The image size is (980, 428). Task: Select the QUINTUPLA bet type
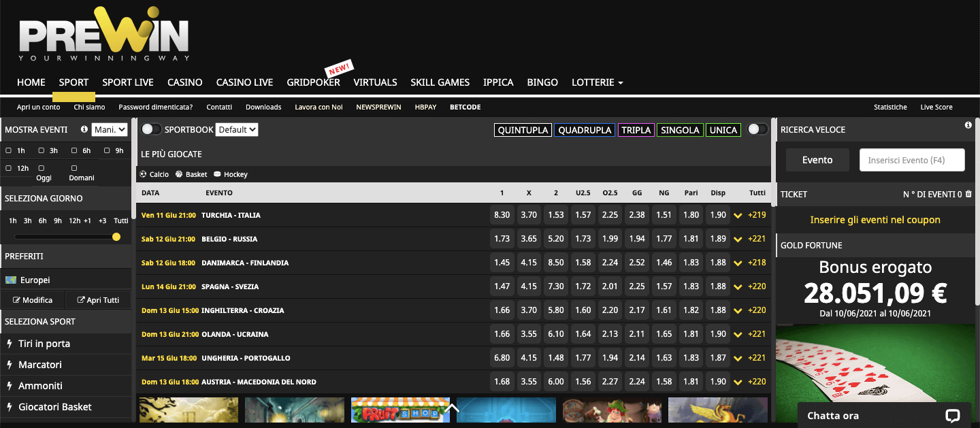pyautogui.click(x=523, y=130)
